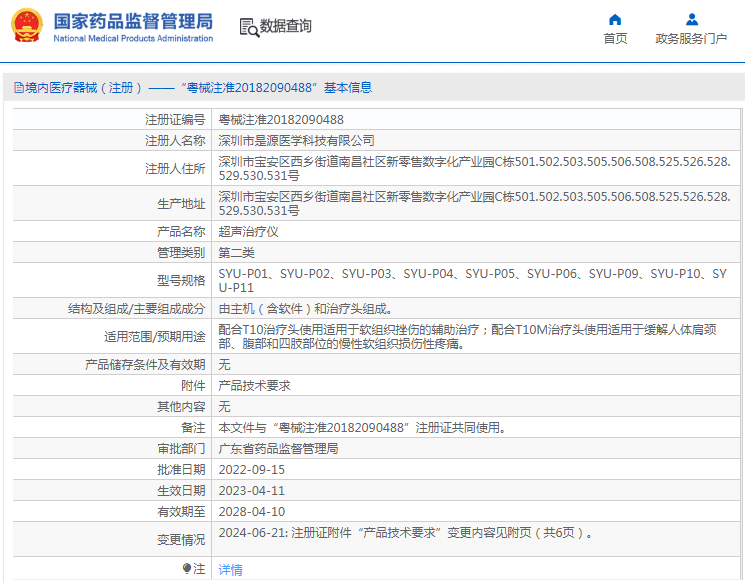Click the 数据查询 heading text
Image resolution: width=745 pixels, height=583 pixels.
pyautogui.click(x=286, y=27)
